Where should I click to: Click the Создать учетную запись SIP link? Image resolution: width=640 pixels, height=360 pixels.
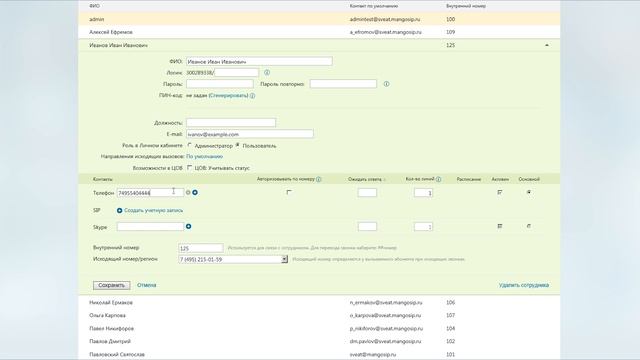coord(153,211)
